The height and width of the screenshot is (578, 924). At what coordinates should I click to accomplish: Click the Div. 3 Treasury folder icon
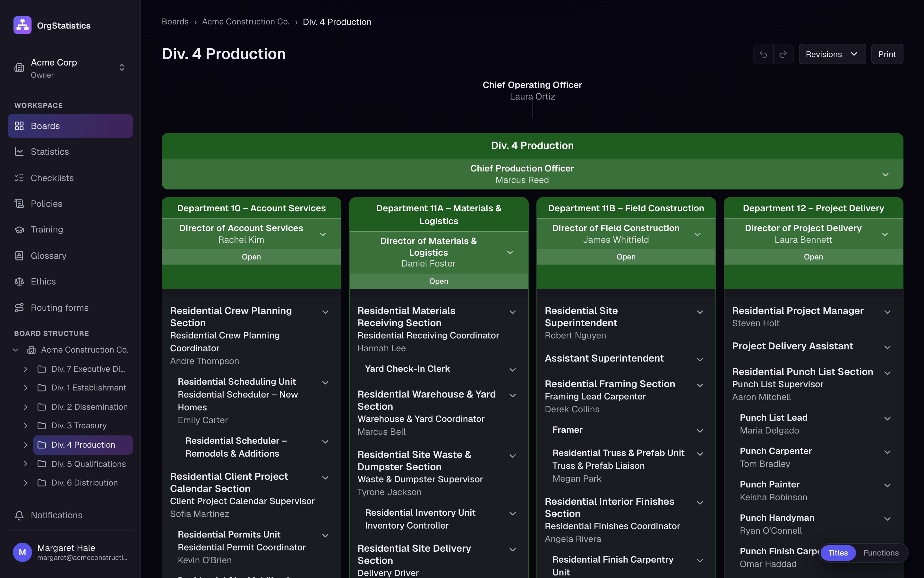[42, 425]
